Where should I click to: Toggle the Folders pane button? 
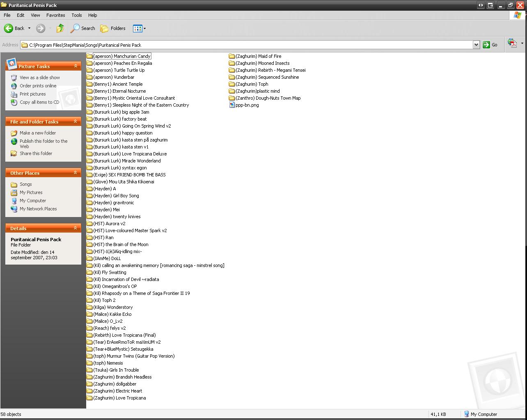(113, 28)
